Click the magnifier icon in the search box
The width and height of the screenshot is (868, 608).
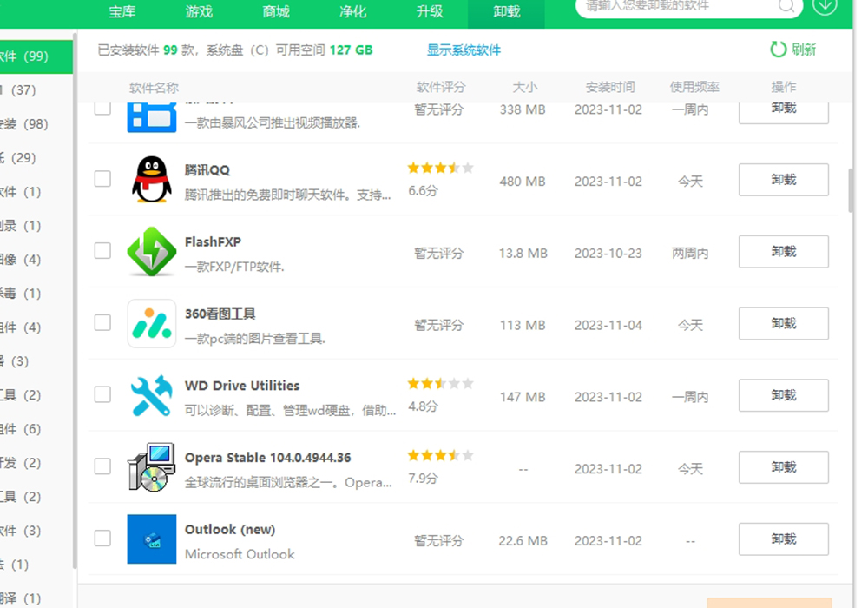click(x=786, y=6)
